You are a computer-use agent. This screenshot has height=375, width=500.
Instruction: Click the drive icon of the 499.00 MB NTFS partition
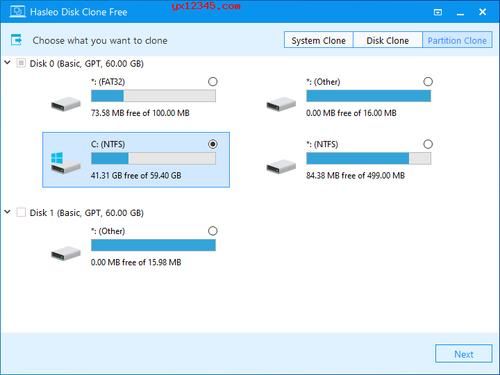pyautogui.click(x=281, y=166)
